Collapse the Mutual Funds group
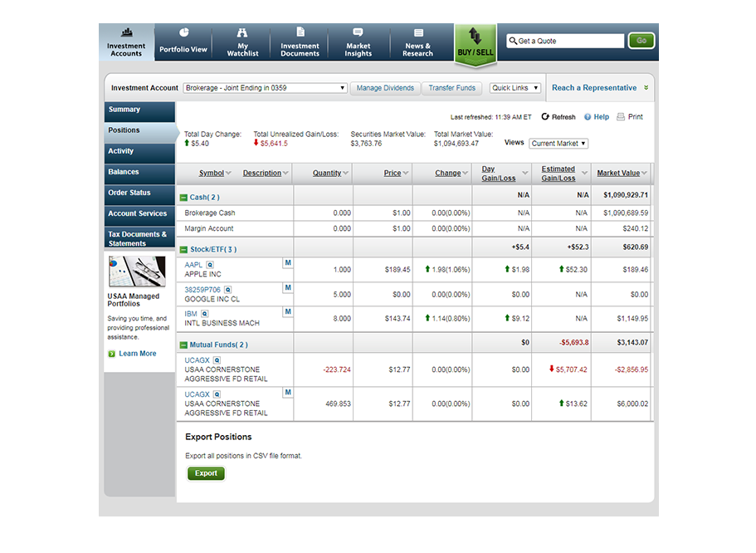The height and width of the screenshot is (553, 756). click(x=183, y=345)
